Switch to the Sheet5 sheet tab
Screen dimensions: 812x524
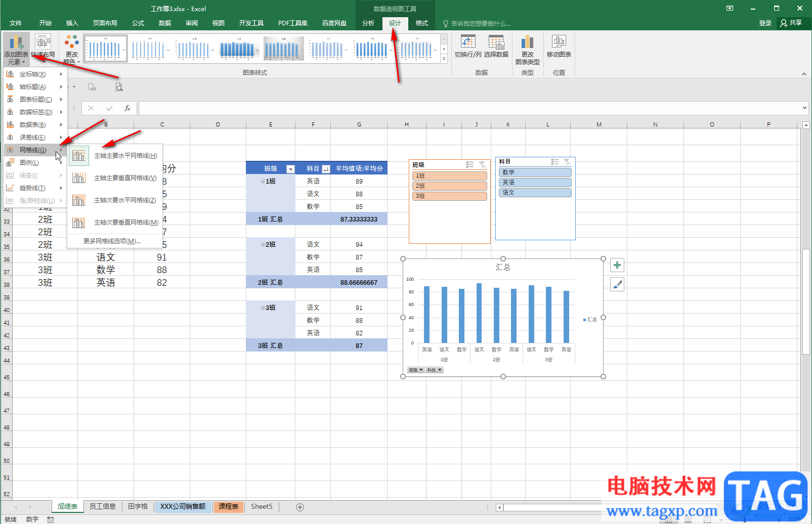click(262, 506)
